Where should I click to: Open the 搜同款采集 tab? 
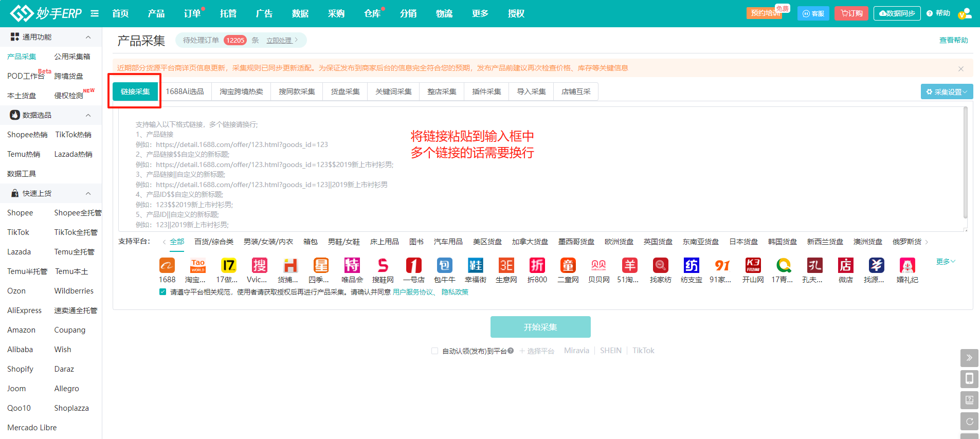click(297, 92)
